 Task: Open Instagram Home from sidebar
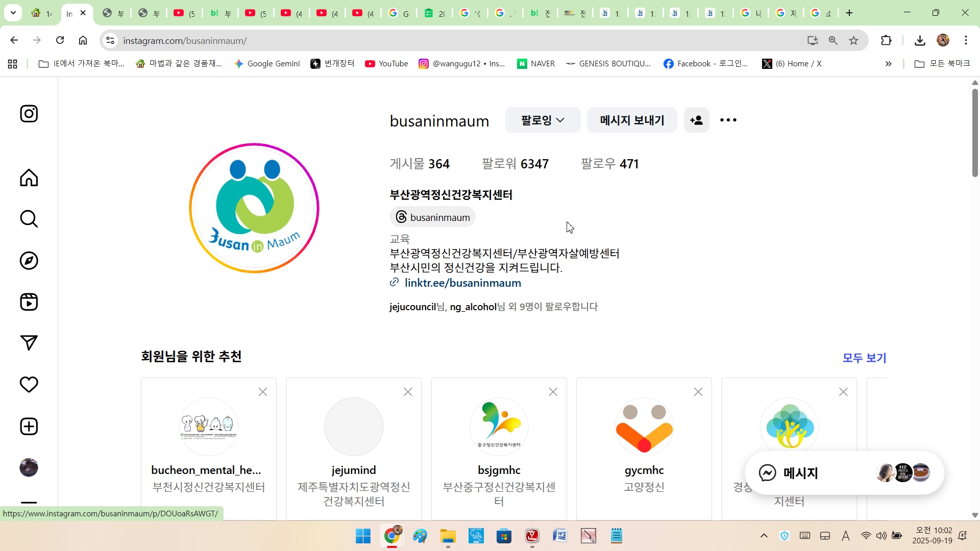(29, 178)
